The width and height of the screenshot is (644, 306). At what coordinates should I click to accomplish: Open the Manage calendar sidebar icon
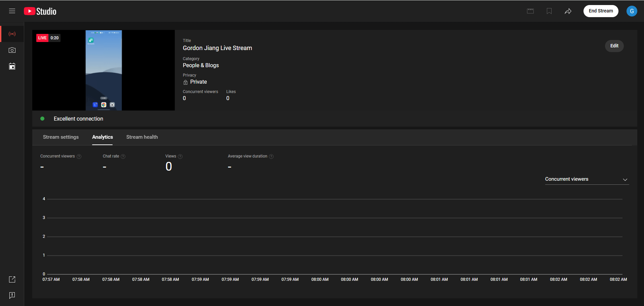[x=12, y=66]
